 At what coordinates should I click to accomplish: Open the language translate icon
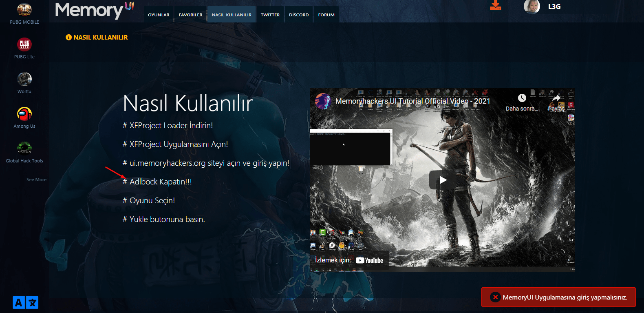25,302
